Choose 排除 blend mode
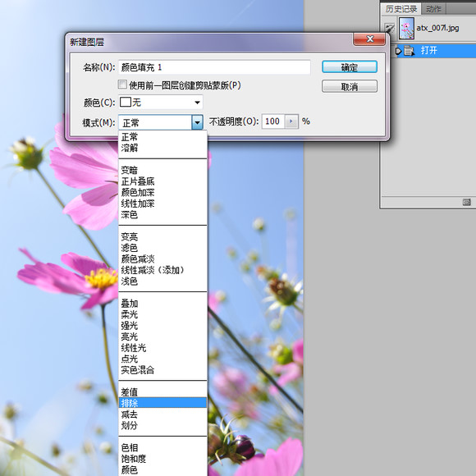Viewport: 476px width, 476px height. click(x=162, y=403)
